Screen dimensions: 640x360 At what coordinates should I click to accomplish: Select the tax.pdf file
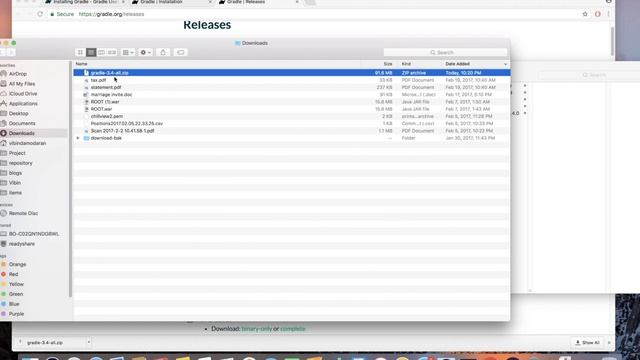tap(292, 80)
